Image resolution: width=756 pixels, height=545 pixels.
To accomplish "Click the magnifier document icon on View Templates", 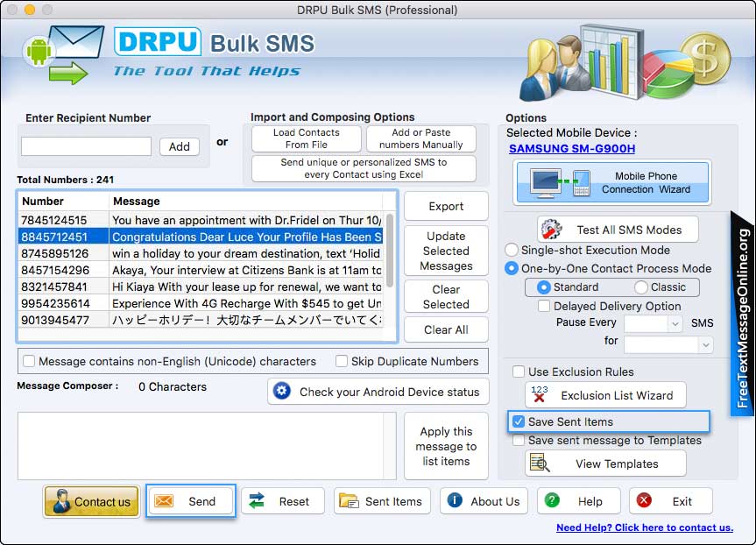I will [x=540, y=463].
